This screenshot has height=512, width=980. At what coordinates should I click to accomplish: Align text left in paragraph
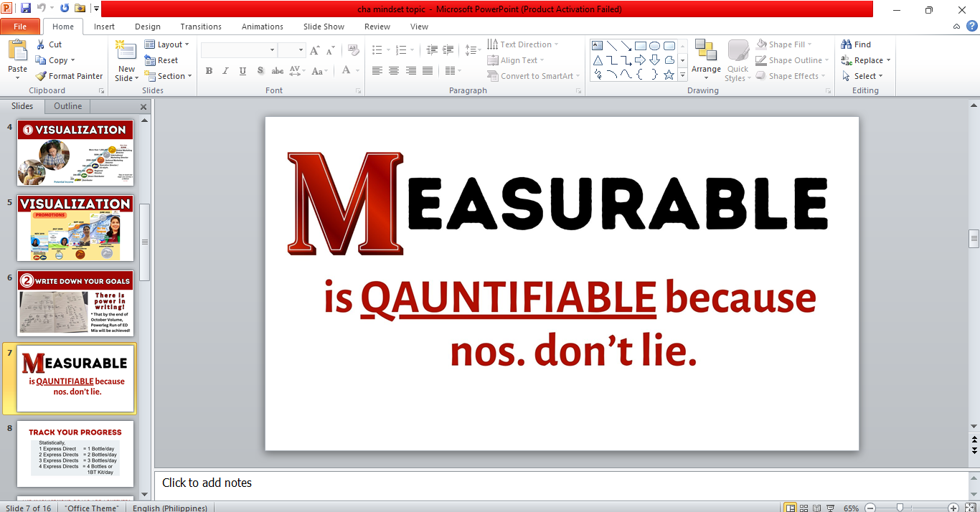point(377,70)
